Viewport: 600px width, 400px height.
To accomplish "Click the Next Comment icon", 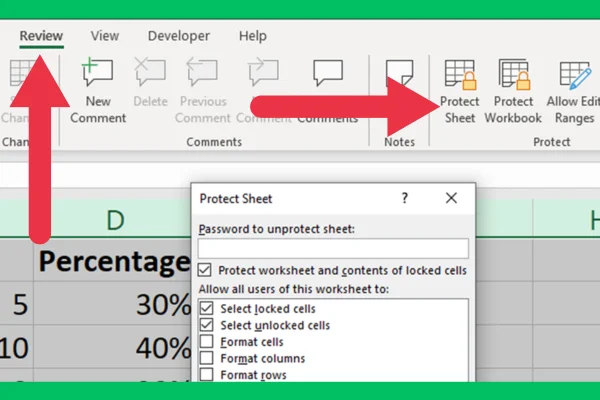I will coord(263,72).
